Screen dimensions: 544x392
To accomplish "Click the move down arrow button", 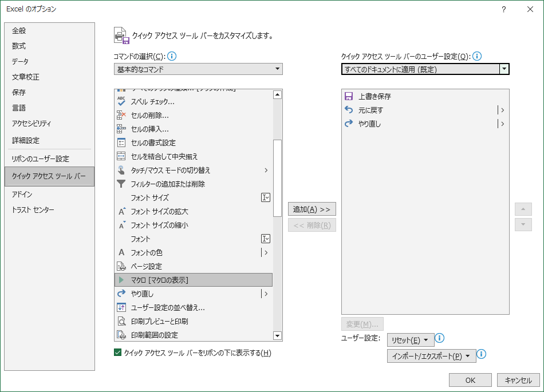I will (523, 224).
